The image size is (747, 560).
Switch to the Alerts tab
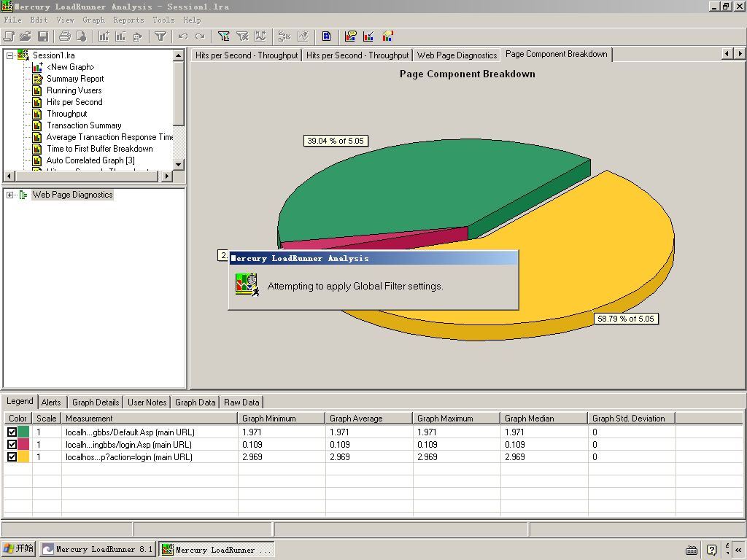[x=51, y=402]
